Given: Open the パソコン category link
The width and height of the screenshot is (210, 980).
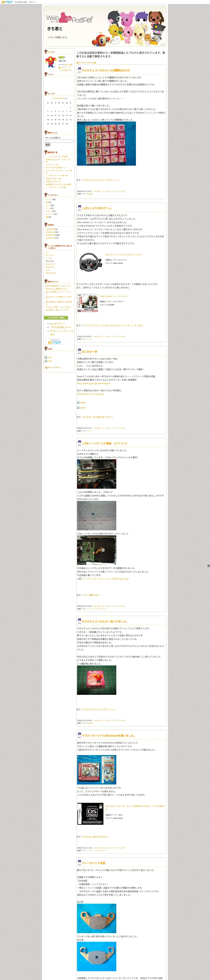Looking at the screenshot, I should pos(49,199).
